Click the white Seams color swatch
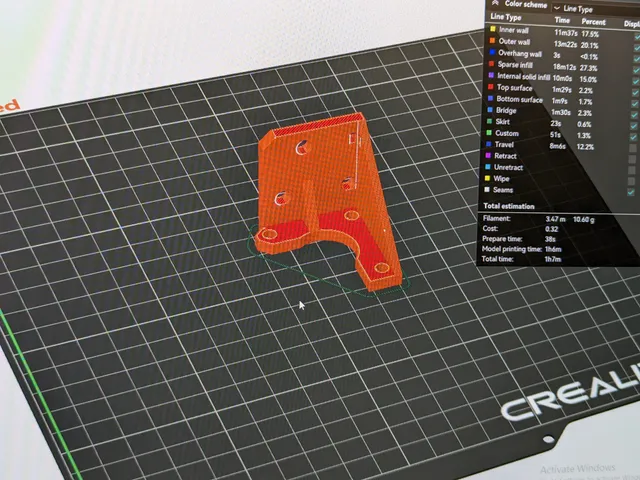This screenshot has width=640, height=480. 487,189
